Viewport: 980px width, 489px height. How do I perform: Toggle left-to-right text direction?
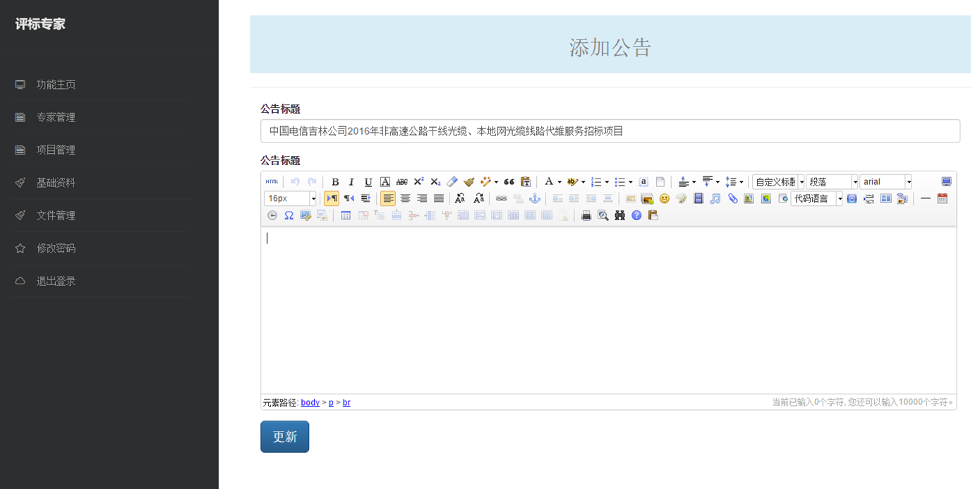click(x=332, y=198)
